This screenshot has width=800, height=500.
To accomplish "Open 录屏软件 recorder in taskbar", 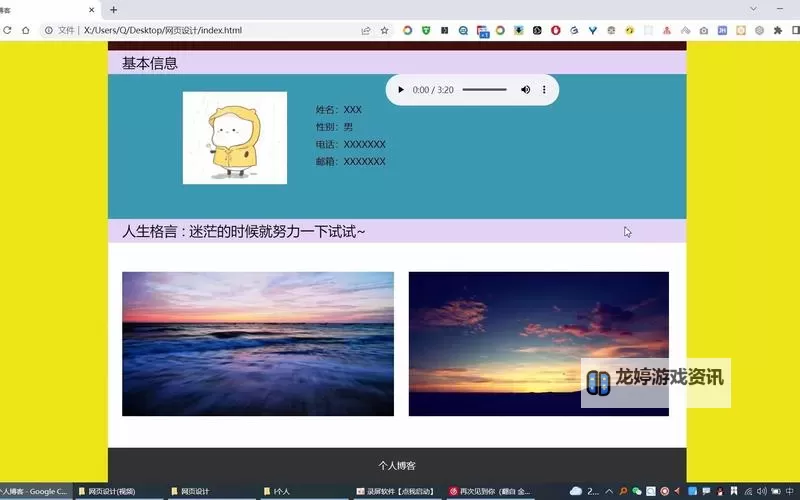I will coord(395,491).
